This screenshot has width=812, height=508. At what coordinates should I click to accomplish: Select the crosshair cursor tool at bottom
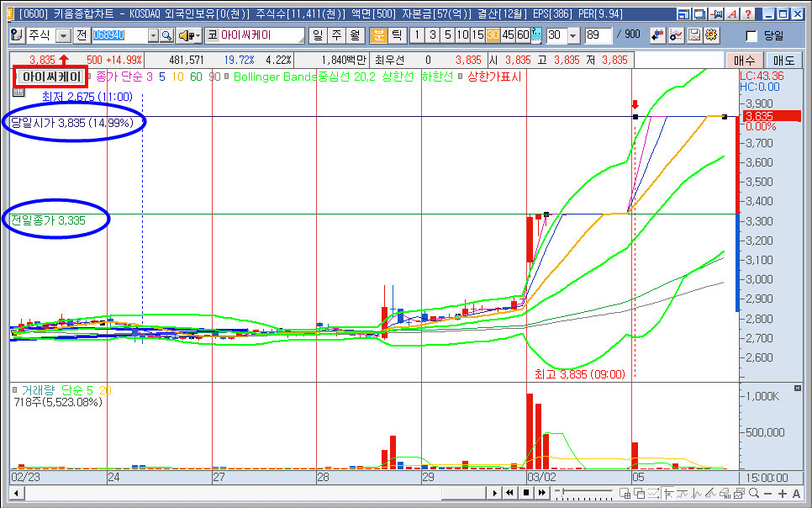pyautogui.click(x=668, y=493)
